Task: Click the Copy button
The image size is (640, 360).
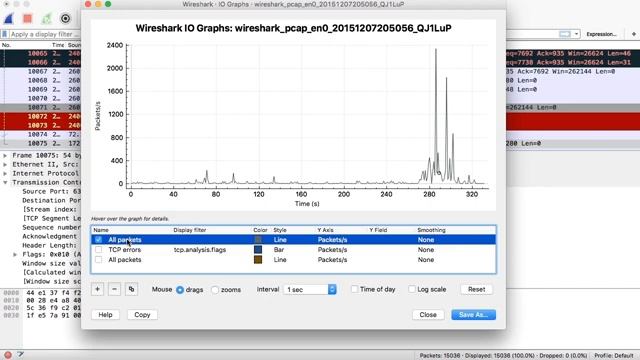Action: [x=142, y=315]
